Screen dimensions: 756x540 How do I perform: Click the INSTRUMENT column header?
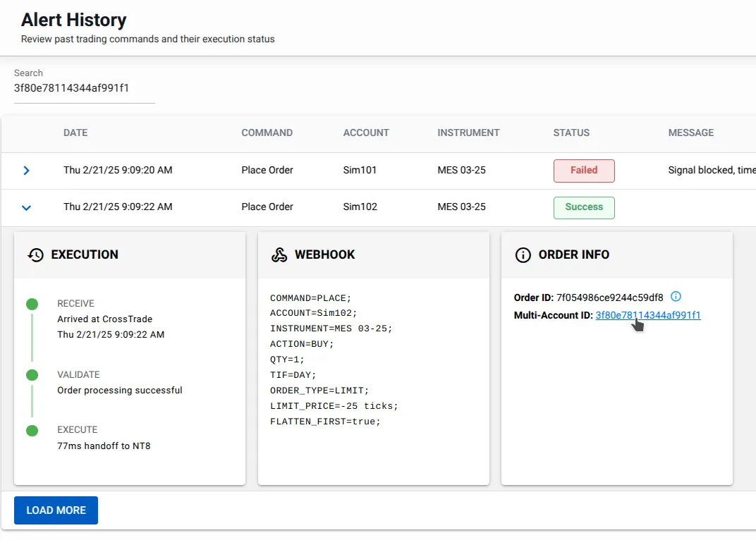pos(468,133)
